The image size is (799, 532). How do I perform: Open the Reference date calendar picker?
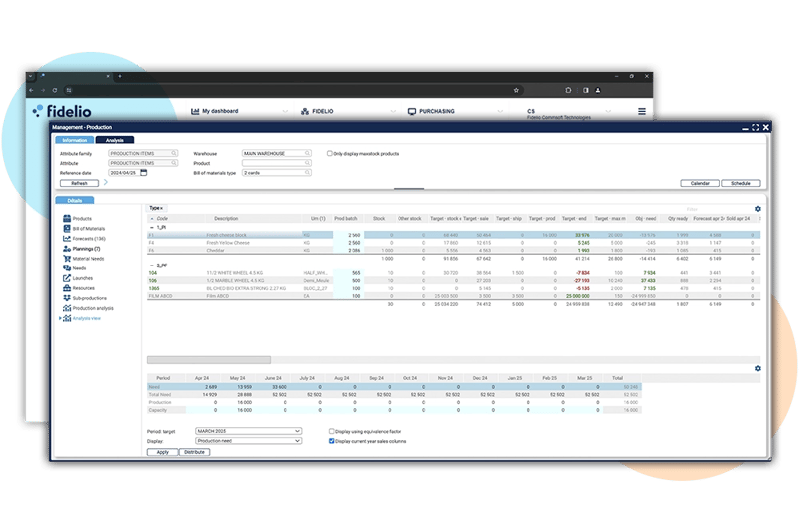(x=144, y=173)
